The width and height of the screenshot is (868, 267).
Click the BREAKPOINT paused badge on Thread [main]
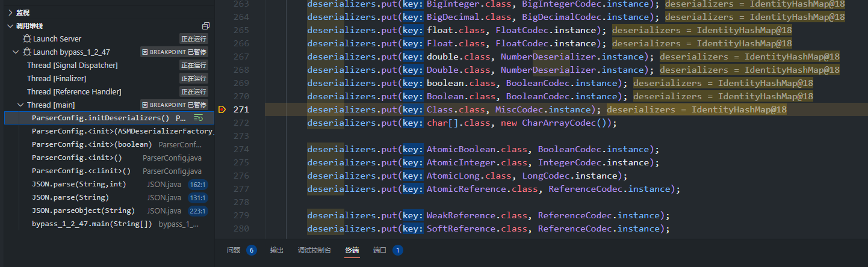[174, 105]
